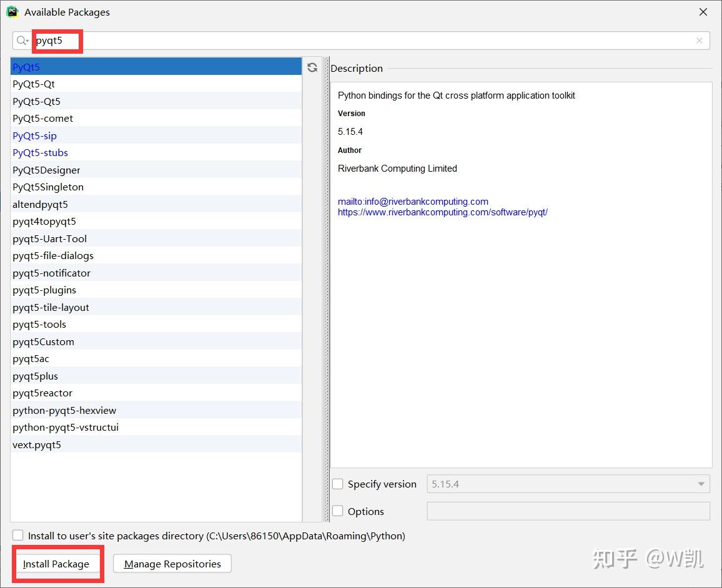Click the mailto info email link
722x588 pixels.
(413, 201)
